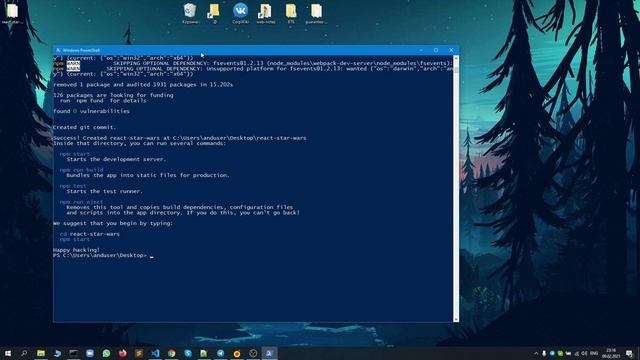The image size is (640, 360).
Task: Click 'npm run build' command text
Action: 81,170
